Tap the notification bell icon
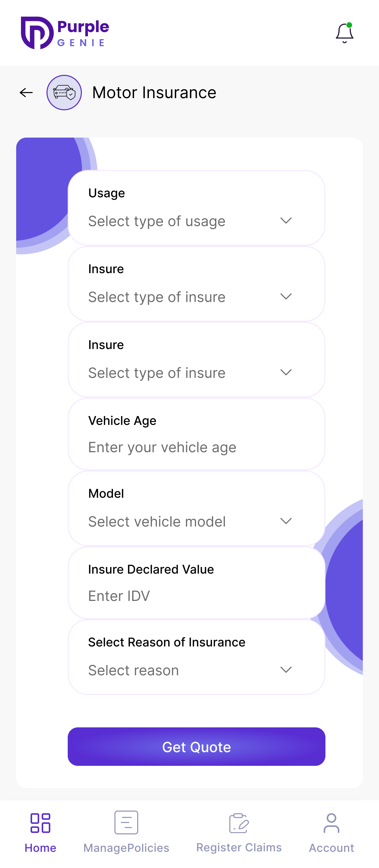The image size is (379, 868). pyautogui.click(x=344, y=33)
